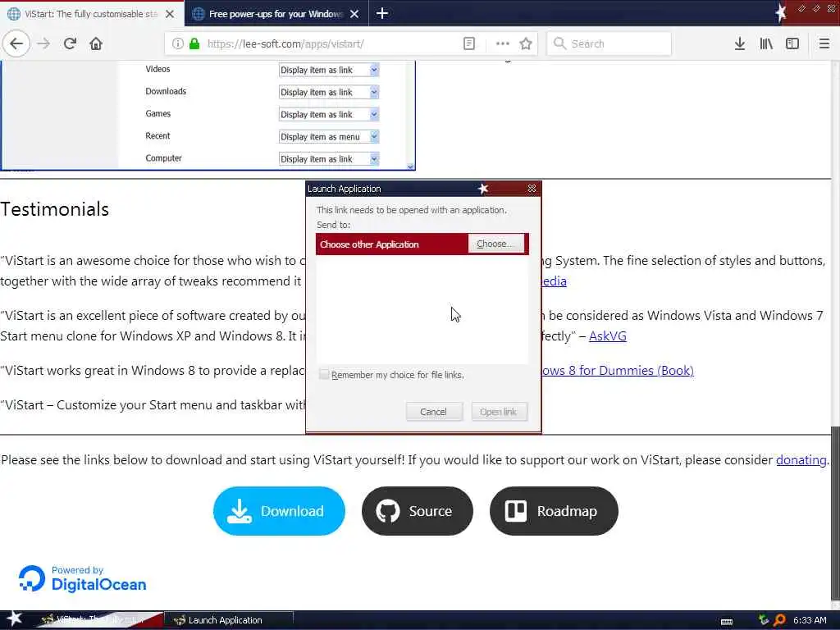Show site information icon in address bar
Viewport: 840px width, 630px height.
178,44
